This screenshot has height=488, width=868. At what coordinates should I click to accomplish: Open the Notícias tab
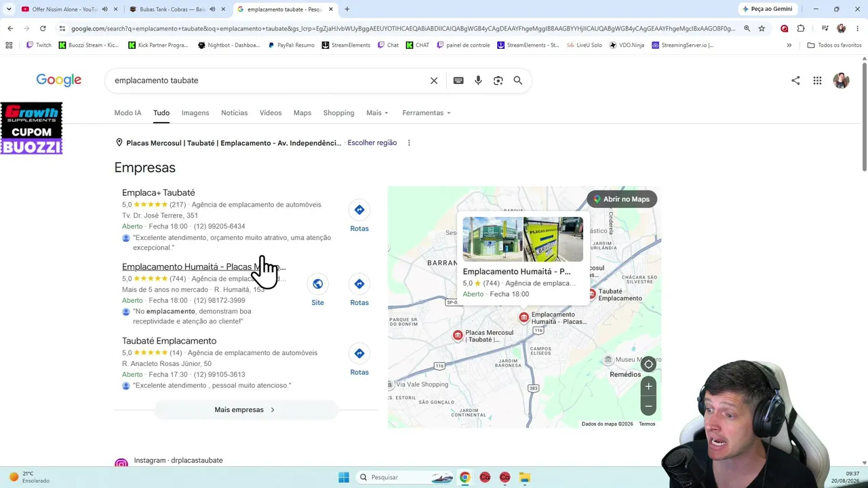tap(235, 113)
